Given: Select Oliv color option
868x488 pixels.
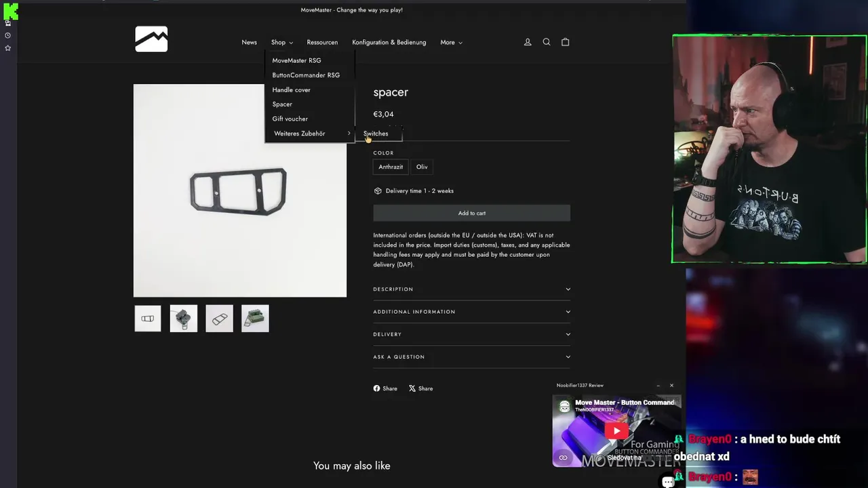Looking at the screenshot, I should [x=422, y=167].
